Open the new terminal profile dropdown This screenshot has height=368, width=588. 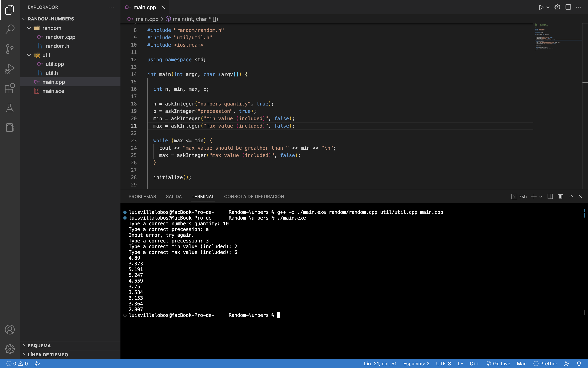pyautogui.click(x=541, y=196)
